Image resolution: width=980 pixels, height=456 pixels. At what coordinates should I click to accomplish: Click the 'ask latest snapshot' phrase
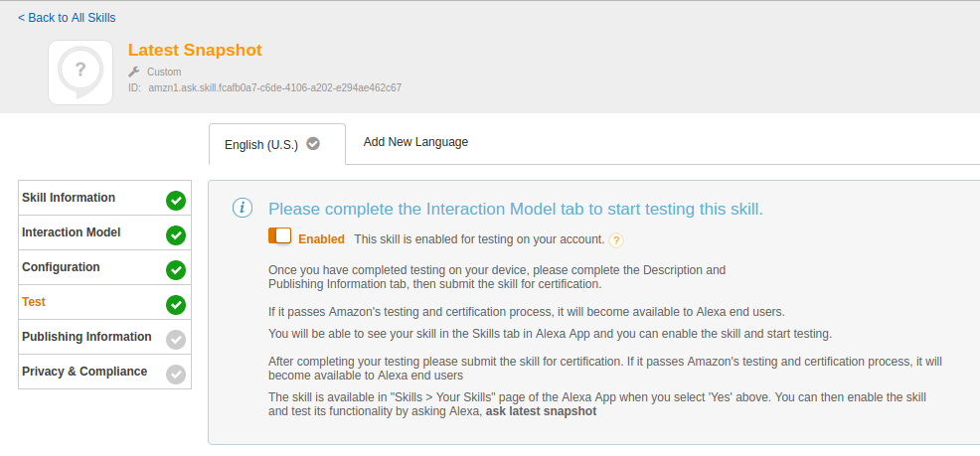click(x=542, y=411)
